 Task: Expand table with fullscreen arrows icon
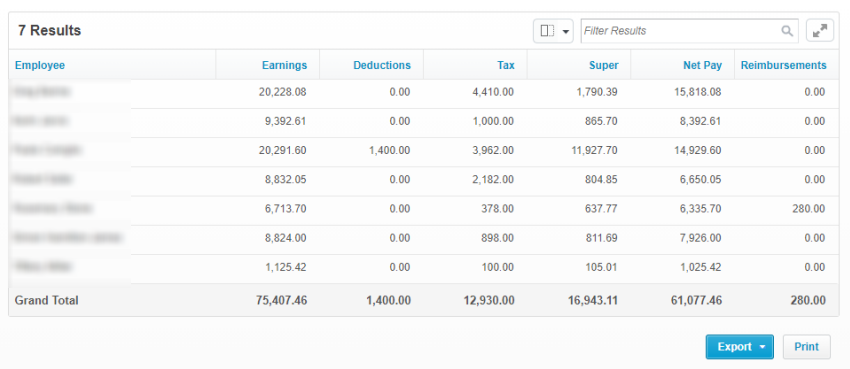pyautogui.click(x=820, y=31)
